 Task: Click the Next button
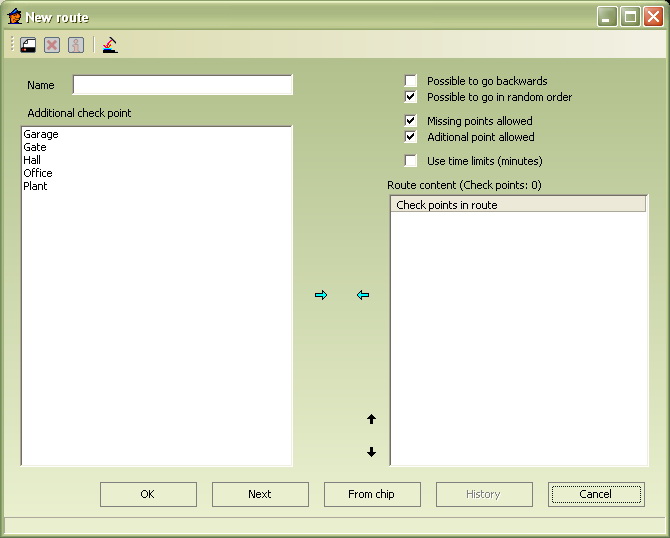(x=260, y=494)
